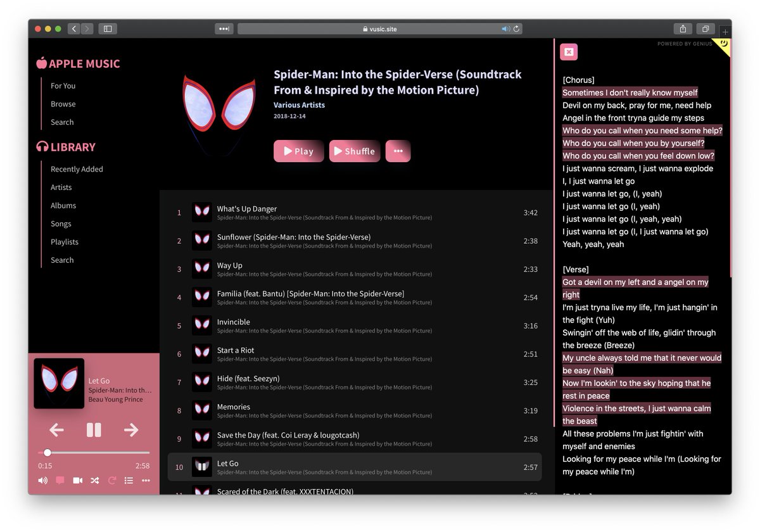This screenshot has height=532, width=760.
Task: Click the now playing album thumbnail
Action: click(59, 383)
